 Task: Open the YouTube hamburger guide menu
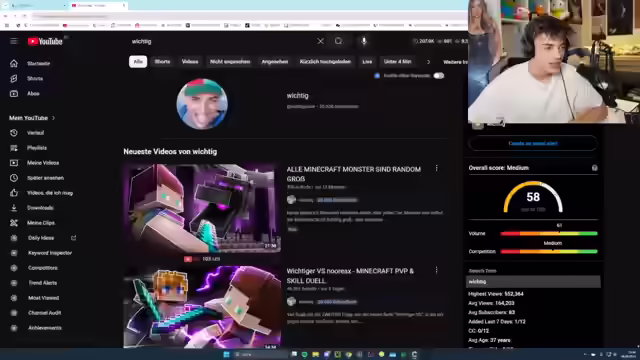tap(14, 41)
